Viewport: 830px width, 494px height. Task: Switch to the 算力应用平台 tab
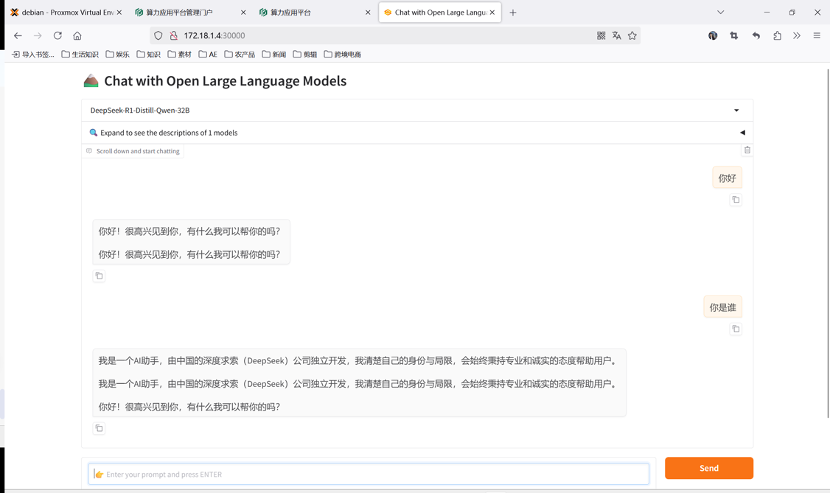click(x=315, y=12)
